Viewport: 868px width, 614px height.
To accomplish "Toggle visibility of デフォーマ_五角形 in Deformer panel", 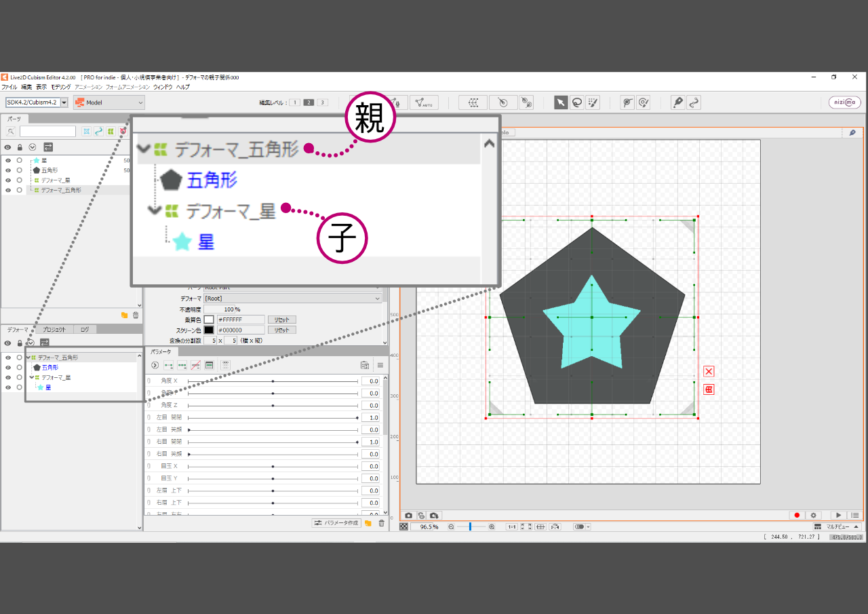I will pyautogui.click(x=8, y=358).
